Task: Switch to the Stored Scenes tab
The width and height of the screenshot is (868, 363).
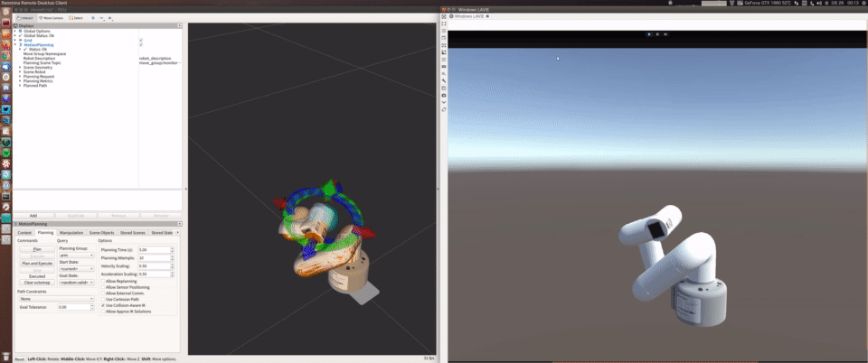Action: tap(132, 233)
